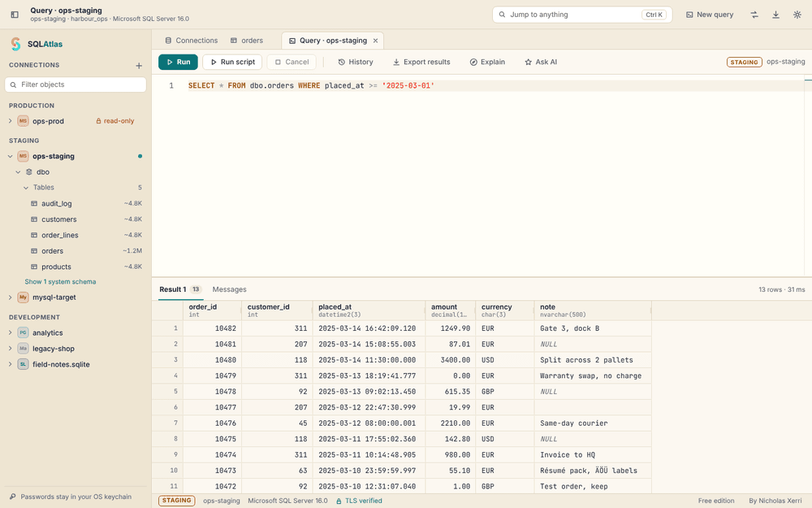Viewport: 812px width, 508px height.
Task: Run the current query
Action: tap(178, 62)
